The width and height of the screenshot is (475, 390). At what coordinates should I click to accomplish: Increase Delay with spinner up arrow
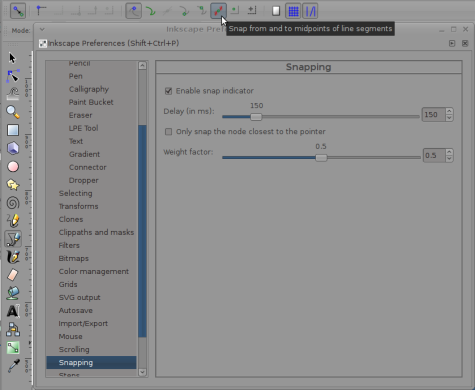449,111
